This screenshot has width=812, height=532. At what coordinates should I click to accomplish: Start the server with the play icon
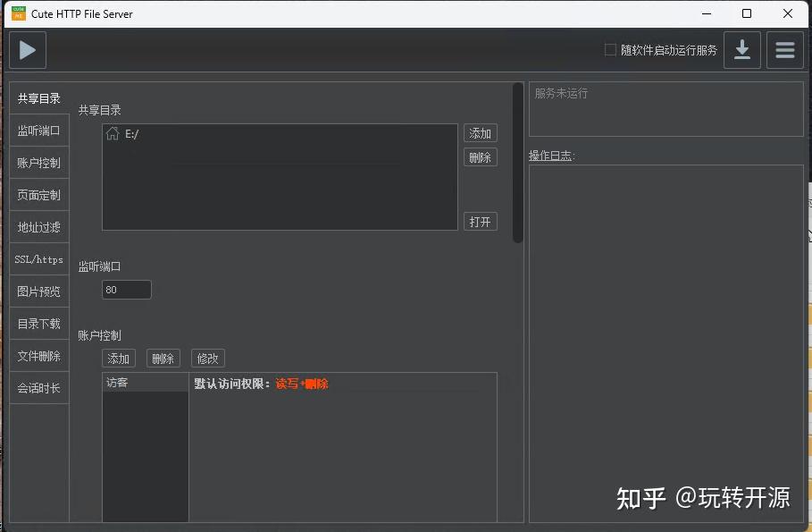click(x=27, y=50)
